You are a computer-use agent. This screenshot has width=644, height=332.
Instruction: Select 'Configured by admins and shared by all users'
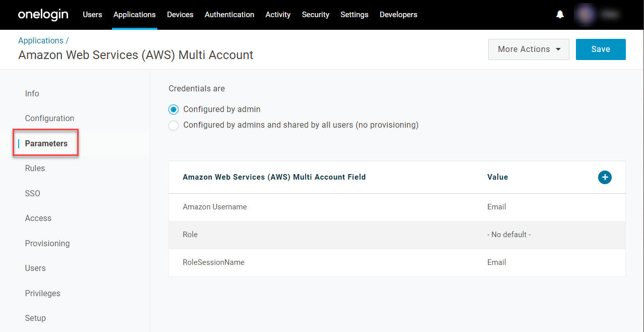click(173, 125)
